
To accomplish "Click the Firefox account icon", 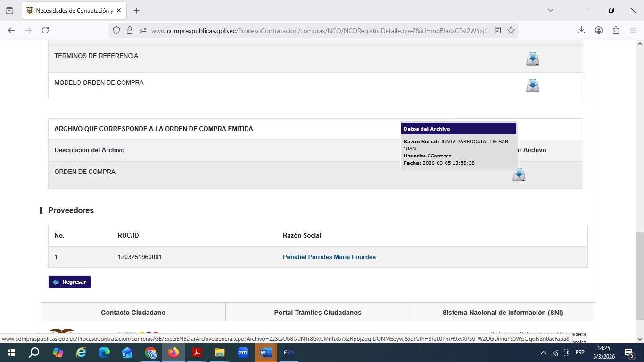I will point(599,30).
